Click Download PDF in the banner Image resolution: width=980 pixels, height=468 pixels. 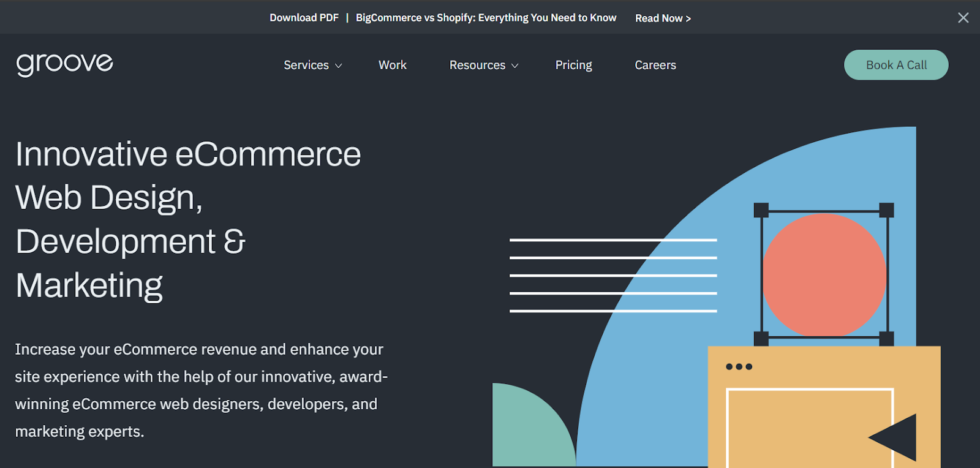[304, 18]
